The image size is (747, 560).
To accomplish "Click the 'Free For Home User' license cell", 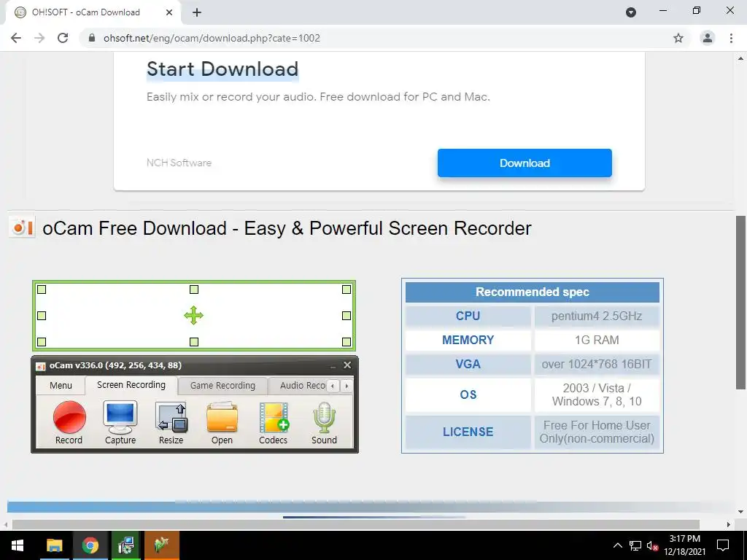I will 597,432.
